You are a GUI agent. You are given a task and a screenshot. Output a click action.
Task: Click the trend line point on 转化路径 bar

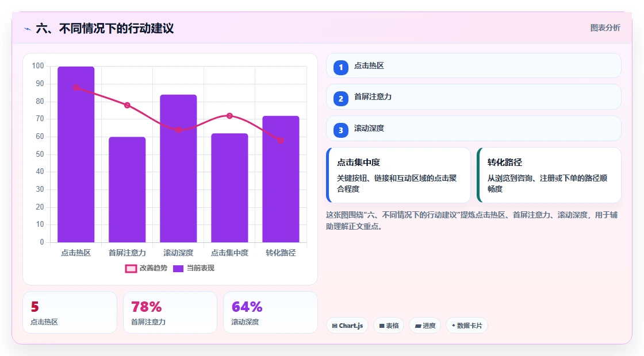coord(281,141)
